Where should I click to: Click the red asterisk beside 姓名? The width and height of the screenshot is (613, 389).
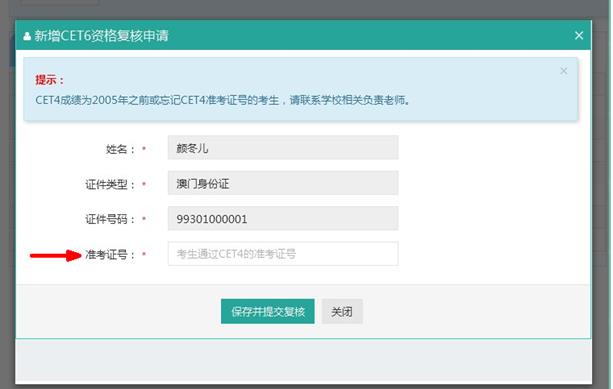click(x=144, y=148)
